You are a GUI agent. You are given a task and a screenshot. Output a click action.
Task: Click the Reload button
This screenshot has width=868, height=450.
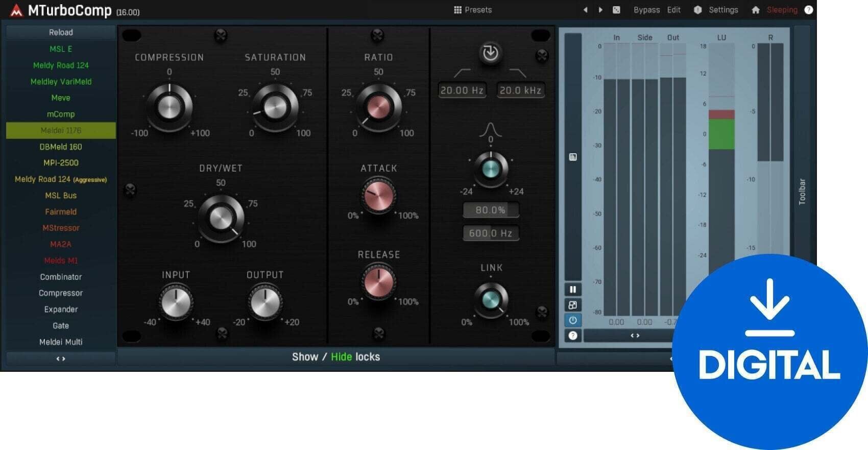point(61,32)
